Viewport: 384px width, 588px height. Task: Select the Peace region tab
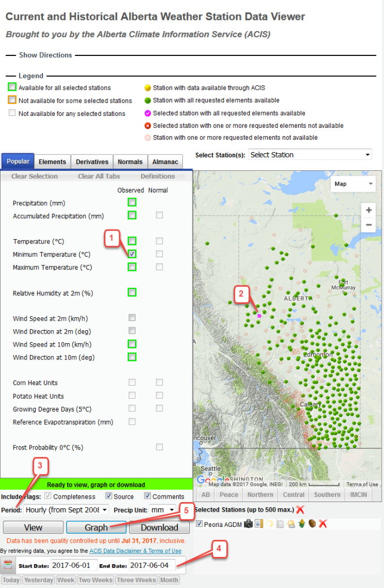[229, 495]
